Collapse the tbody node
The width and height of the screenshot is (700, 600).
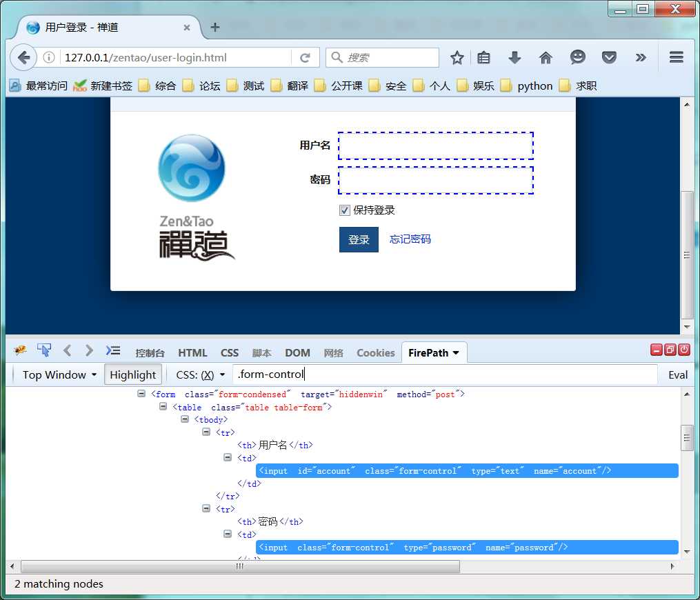[x=184, y=419]
